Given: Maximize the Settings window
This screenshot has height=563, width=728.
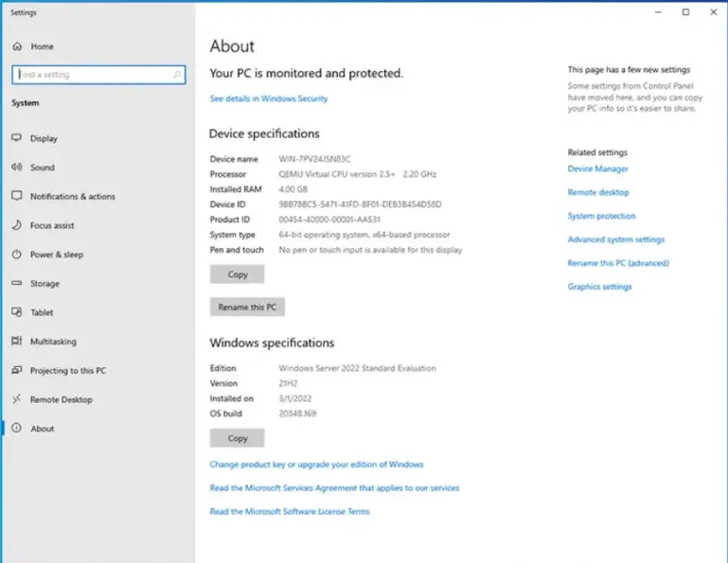Looking at the screenshot, I should pyautogui.click(x=685, y=12).
